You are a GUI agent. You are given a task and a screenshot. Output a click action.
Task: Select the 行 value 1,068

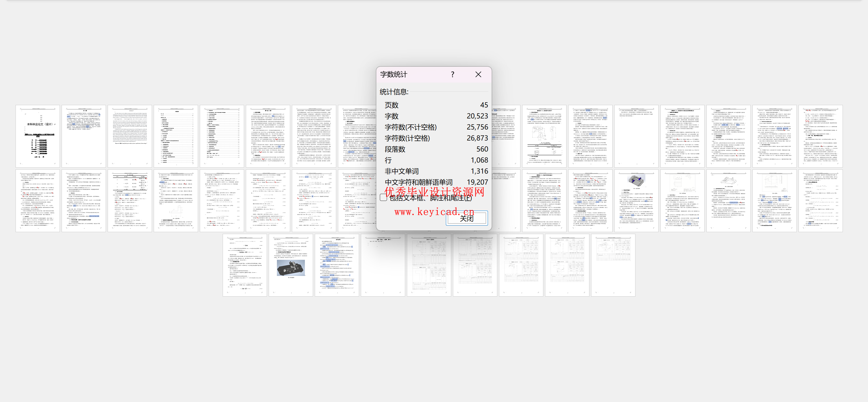click(479, 160)
